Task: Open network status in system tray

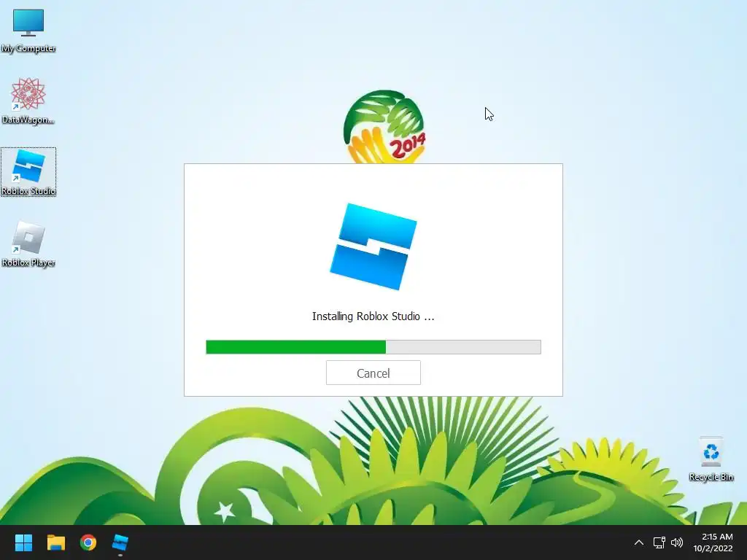Action: pos(659,542)
